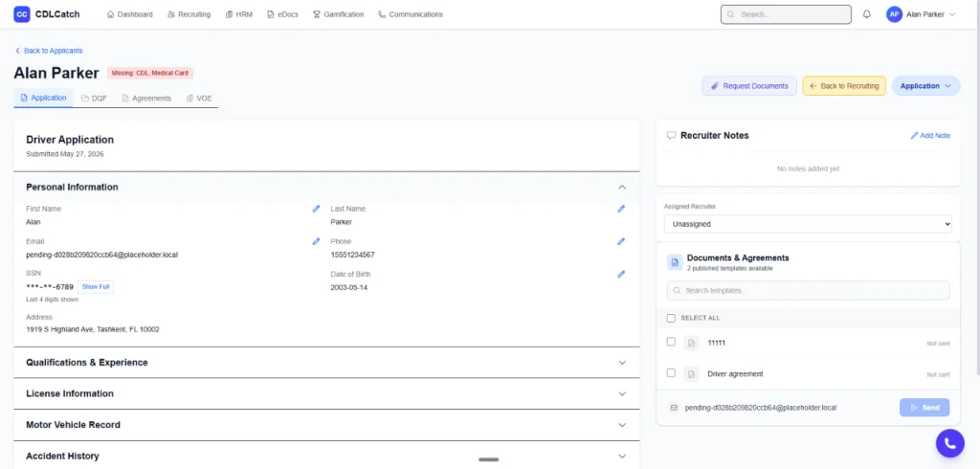Viewport: 980px width, 469px height.
Task: Edit the Phone pencil icon
Action: point(621,241)
